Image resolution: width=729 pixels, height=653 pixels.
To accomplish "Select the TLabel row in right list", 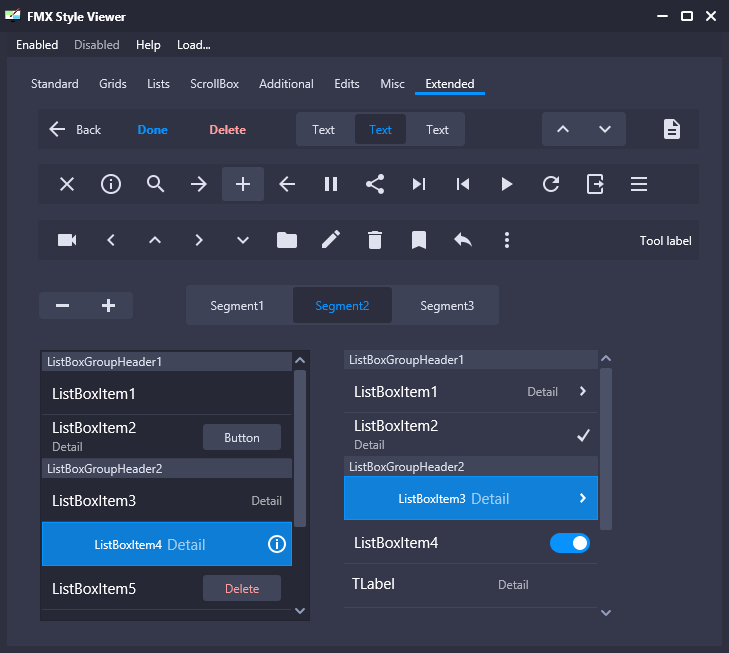I will coord(471,584).
